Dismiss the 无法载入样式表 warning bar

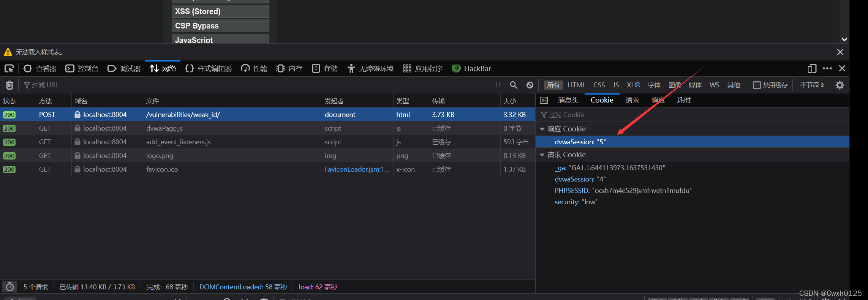[x=840, y=52]
